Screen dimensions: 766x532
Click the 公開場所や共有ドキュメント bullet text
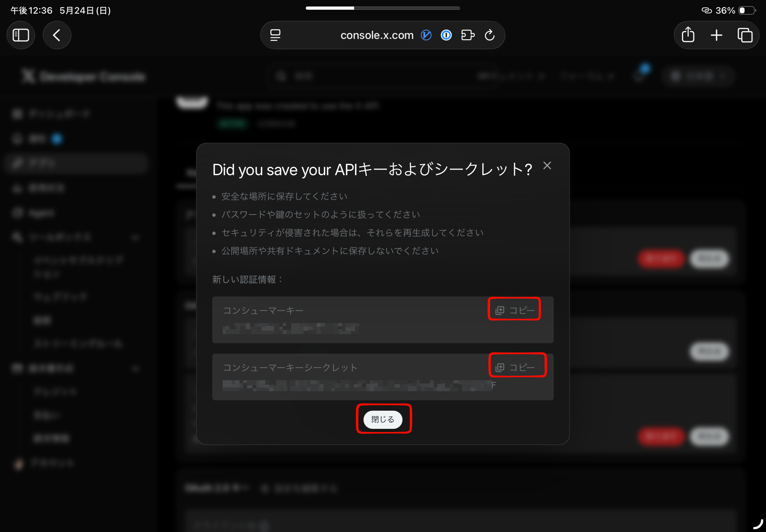(x=330, y=251)
